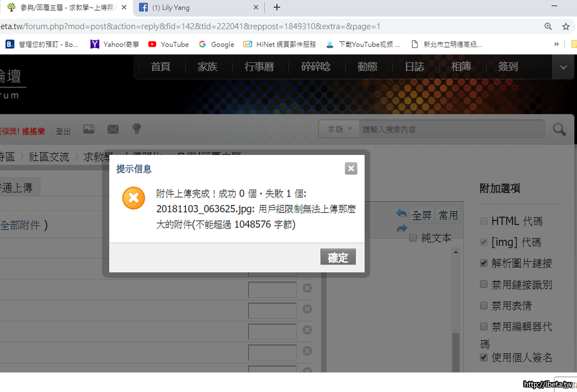Expand the 本版 search scope dropdown

coord(339,130)
